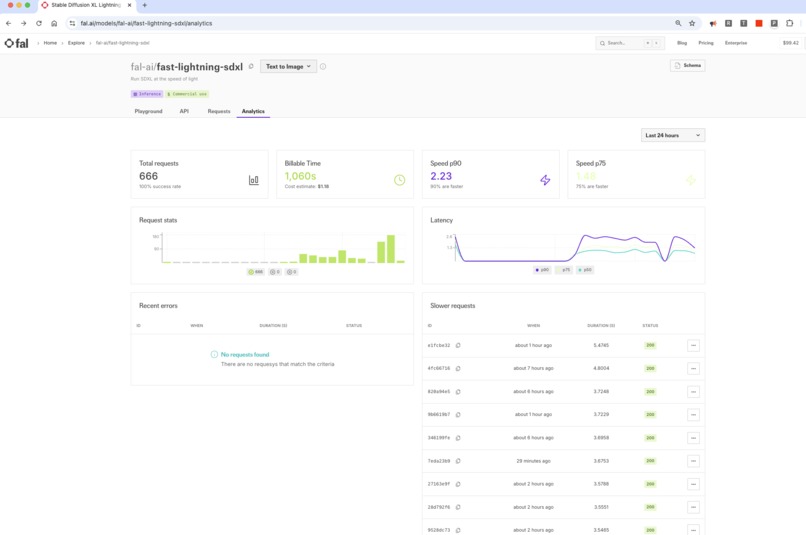Toggle the 666 success legend in Request stats
806x535 pixels.
pos(255,272)
